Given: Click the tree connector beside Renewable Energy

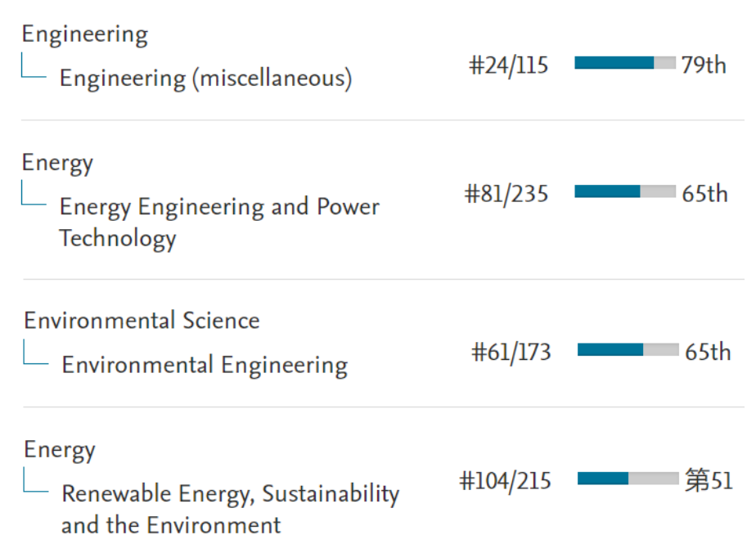Looking at the screenshot, I should 35,483.
